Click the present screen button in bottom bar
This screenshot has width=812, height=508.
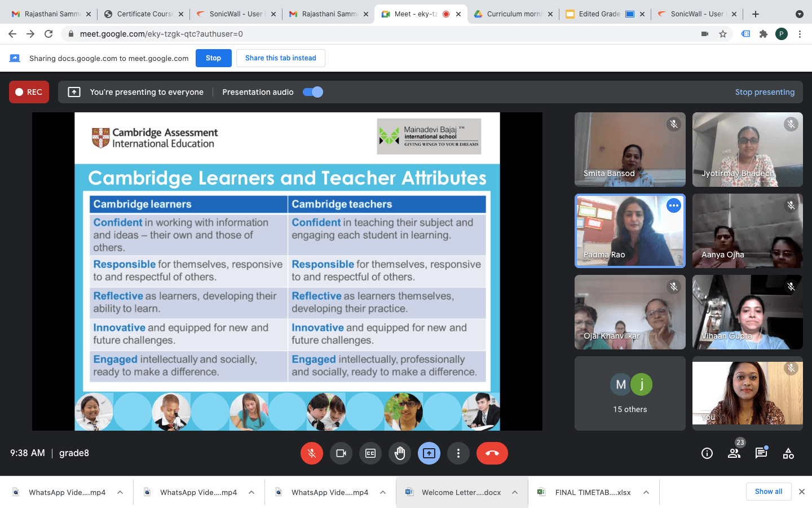click(x=429, y=453)
